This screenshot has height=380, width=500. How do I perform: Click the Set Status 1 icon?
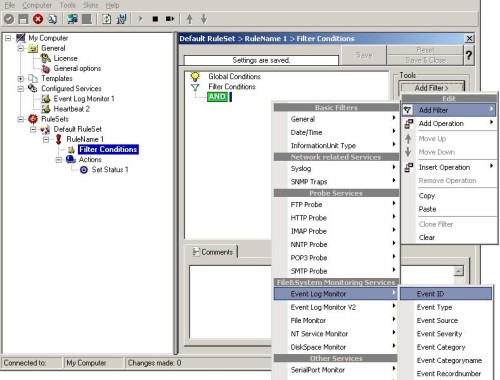(84, 170)
